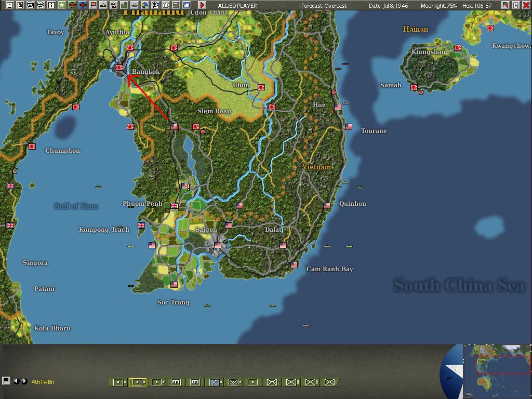The height and width of the screenshot is (399, 532).
Task: Click the 'Moonlight: 75%' status text
Action: pyautogui.click(x=438, y=6)
